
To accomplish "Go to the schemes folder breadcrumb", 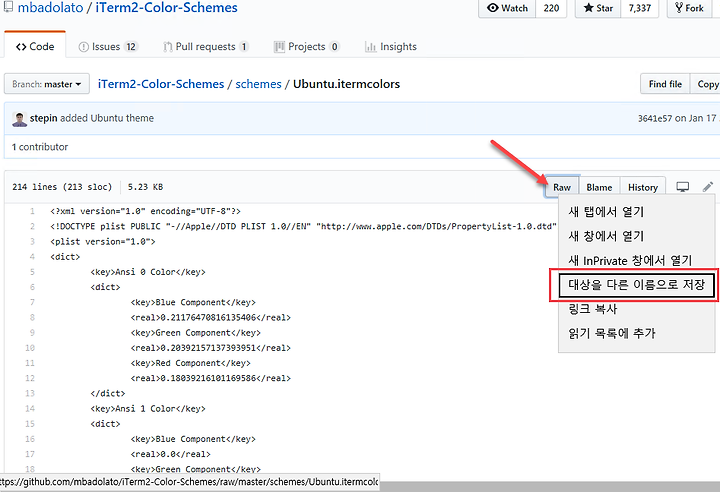I will tap(258, 84).
